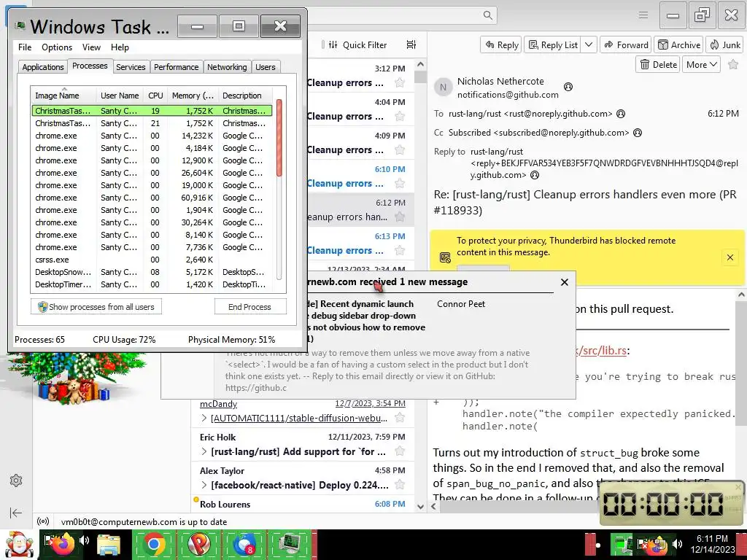Switch to Performance tab
This screenshot has width=747, height=560.
177,67
